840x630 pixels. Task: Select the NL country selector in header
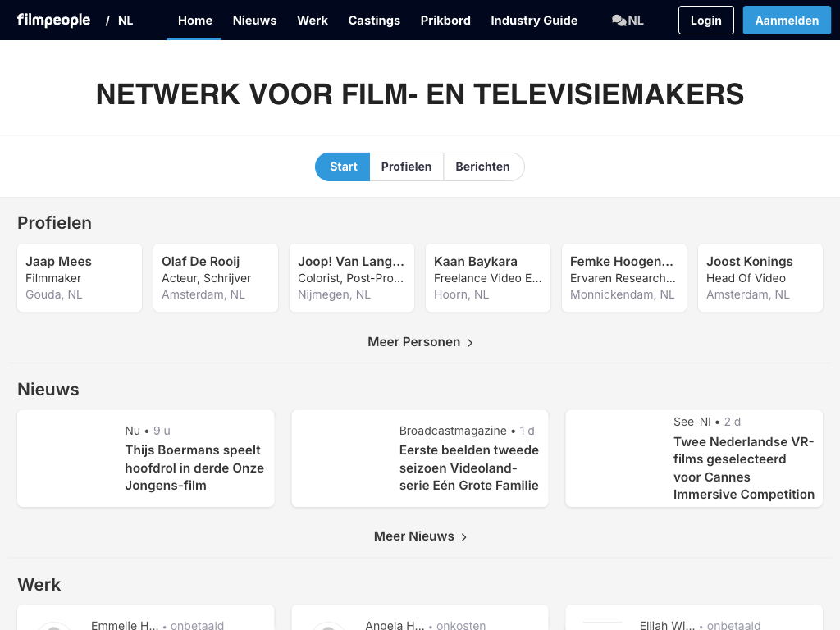[126, 21]
